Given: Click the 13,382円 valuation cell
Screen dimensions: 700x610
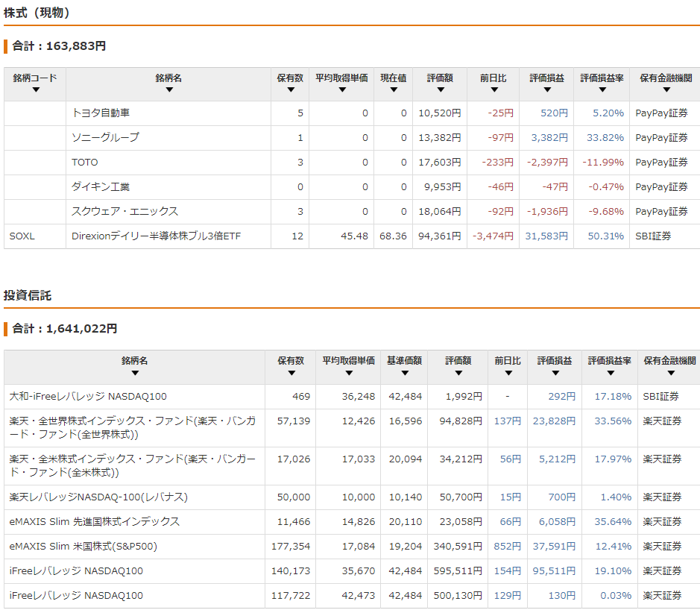Looking at the screenshot, I should 440,137.
